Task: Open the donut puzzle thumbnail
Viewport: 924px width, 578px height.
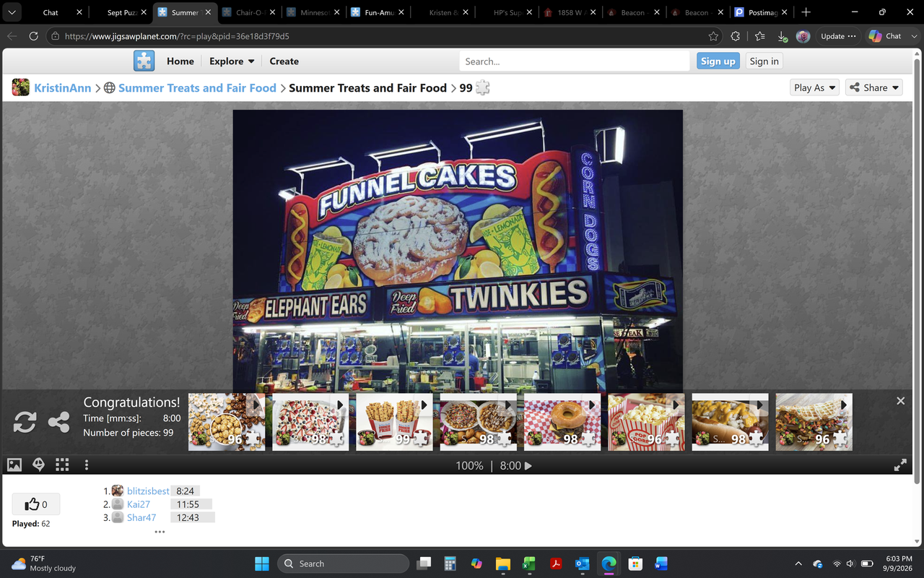Action: pos(562,422)
